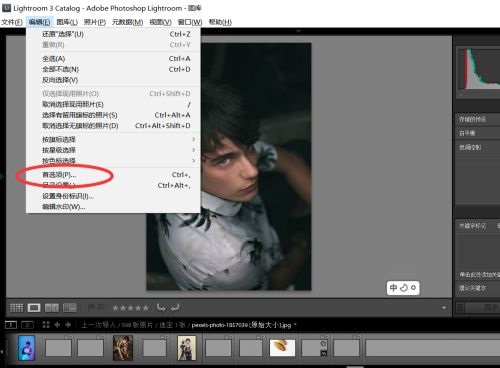The height and width of the screenshot is (368, 500).
Task: Rotate photo counter-clockwise icon
Action: tap(161, 307)
